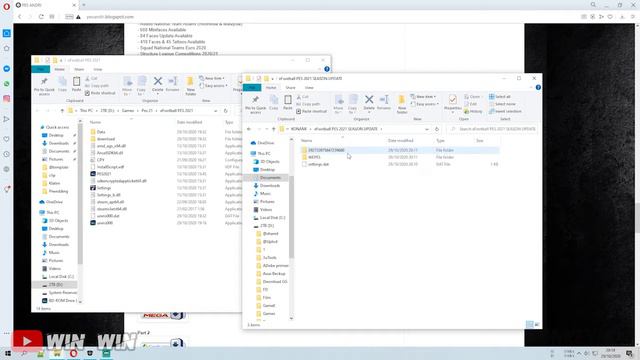640x360 pixels.
Task: Click Select none in the SEASON UPDATE window
Action: [x=502, y=104]
